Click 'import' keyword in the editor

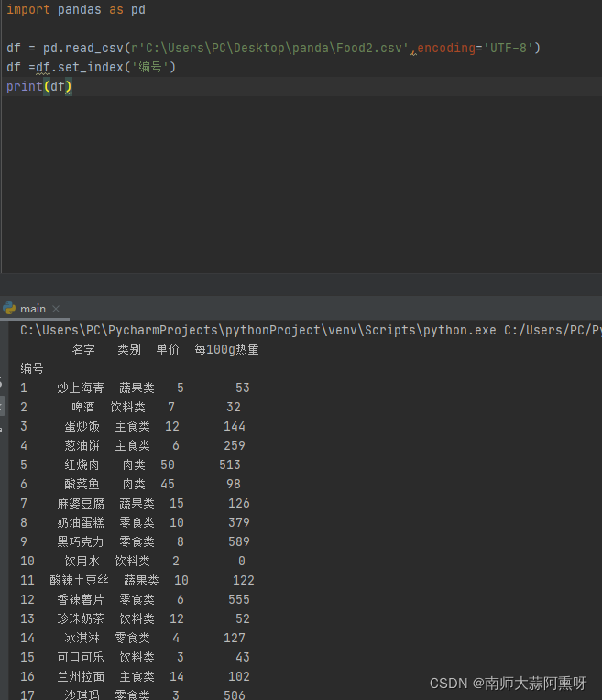(x=28, y=9)
